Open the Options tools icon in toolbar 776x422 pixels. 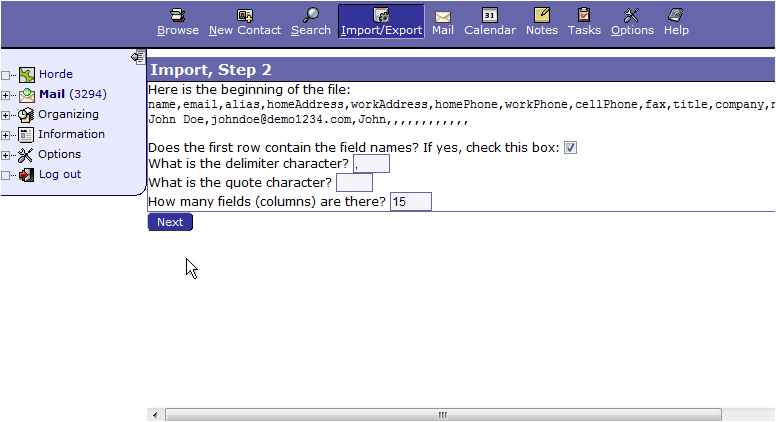pyautogui.click(x=632, y=15)
